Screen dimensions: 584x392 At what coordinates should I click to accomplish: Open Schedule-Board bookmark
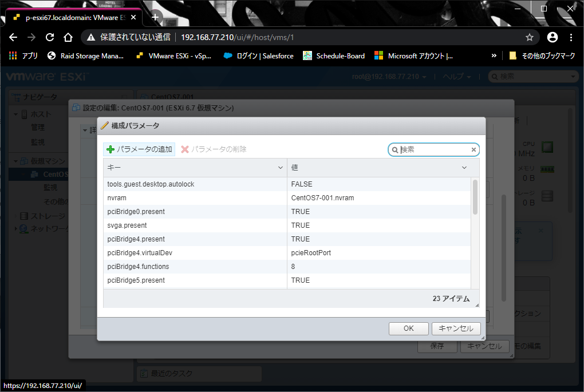tap(334, 56)
